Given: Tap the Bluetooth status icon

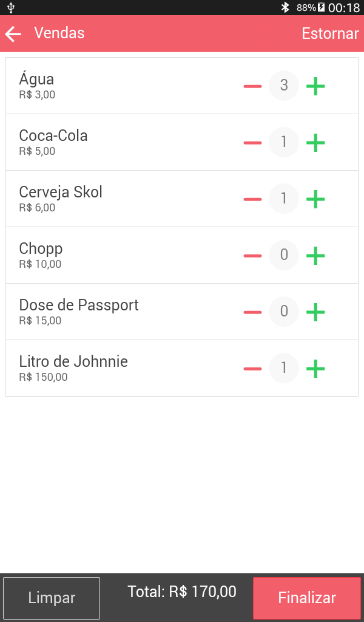Looking at the screenshot, I should point(285,8).
